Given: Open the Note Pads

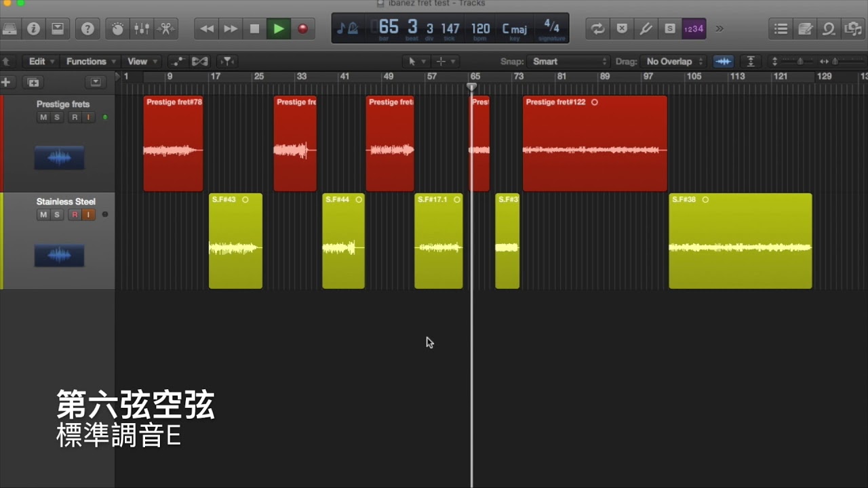Looking at the screenshot, I should (805, 28).
